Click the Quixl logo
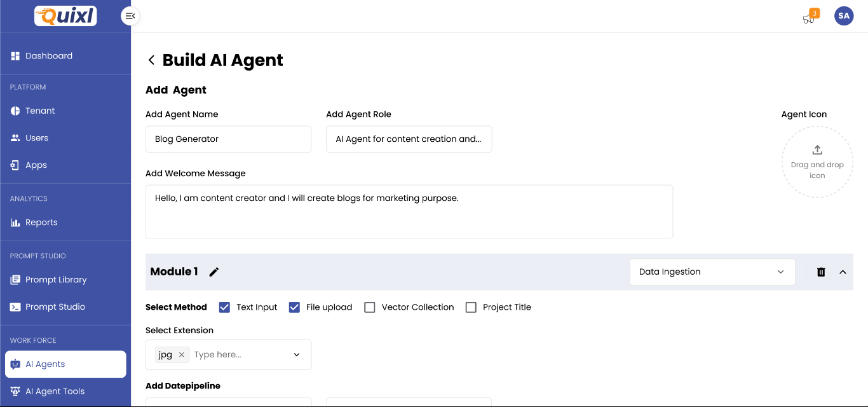The image size is (868, 407). tap(65, 16)
